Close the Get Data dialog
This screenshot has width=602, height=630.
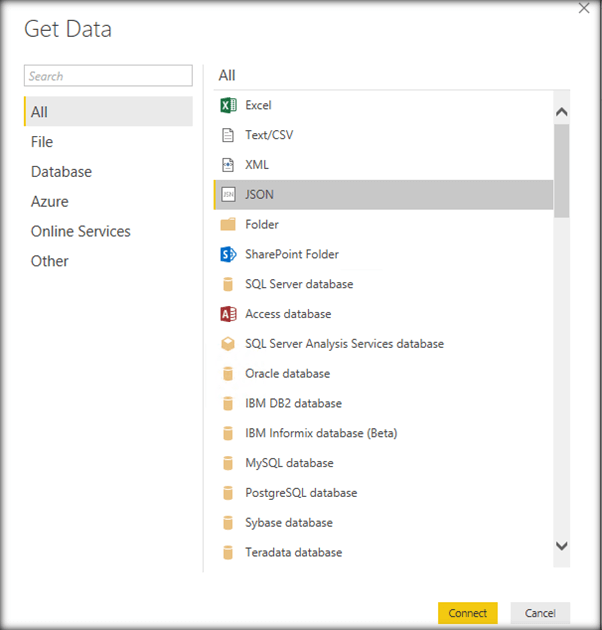pyautogui.click(x=584, y=8)
